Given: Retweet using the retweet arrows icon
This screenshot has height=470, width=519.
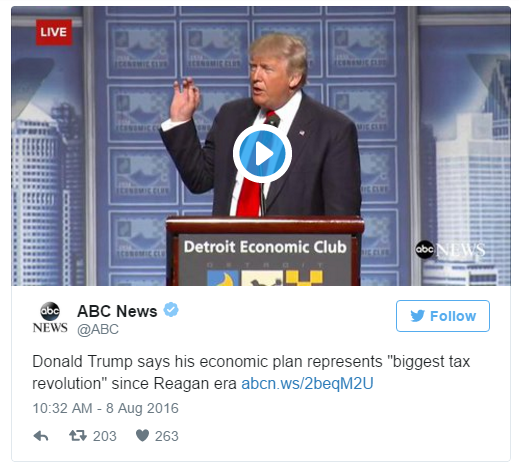Looking at the screenshot, I should [78, 435].
